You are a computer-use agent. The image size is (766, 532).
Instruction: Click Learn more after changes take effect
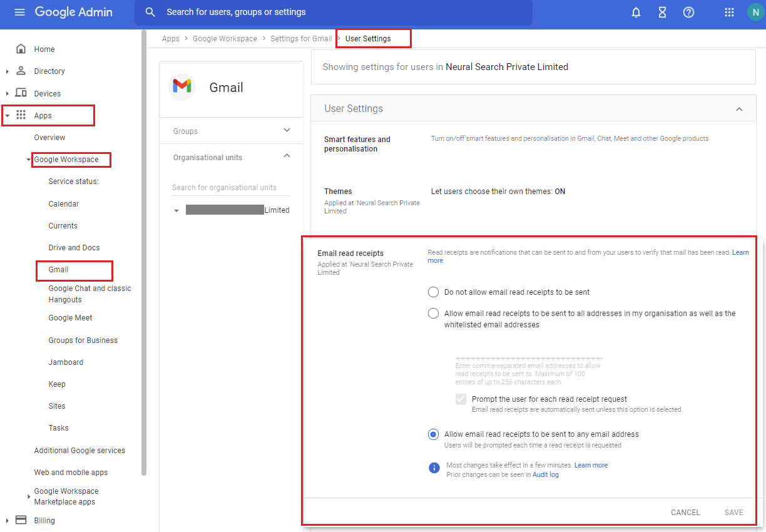coord(591,466)
